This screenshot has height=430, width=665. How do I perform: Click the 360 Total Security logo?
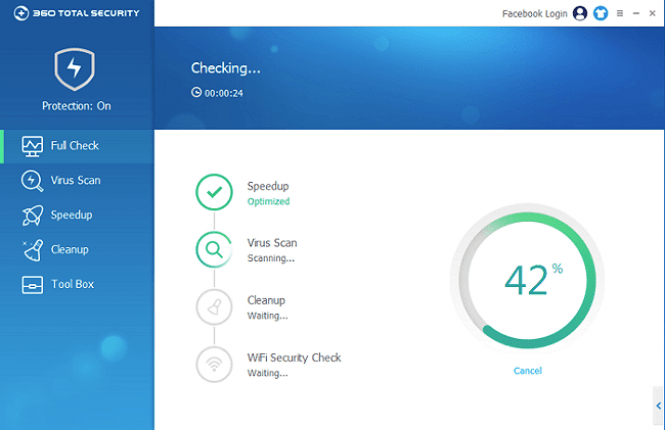(76, 13)
